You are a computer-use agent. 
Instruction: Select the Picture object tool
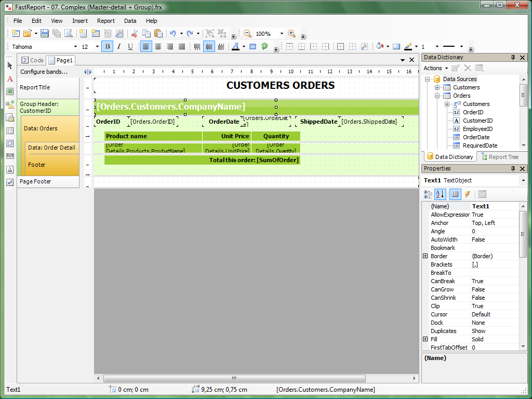[x=10, y=91]
